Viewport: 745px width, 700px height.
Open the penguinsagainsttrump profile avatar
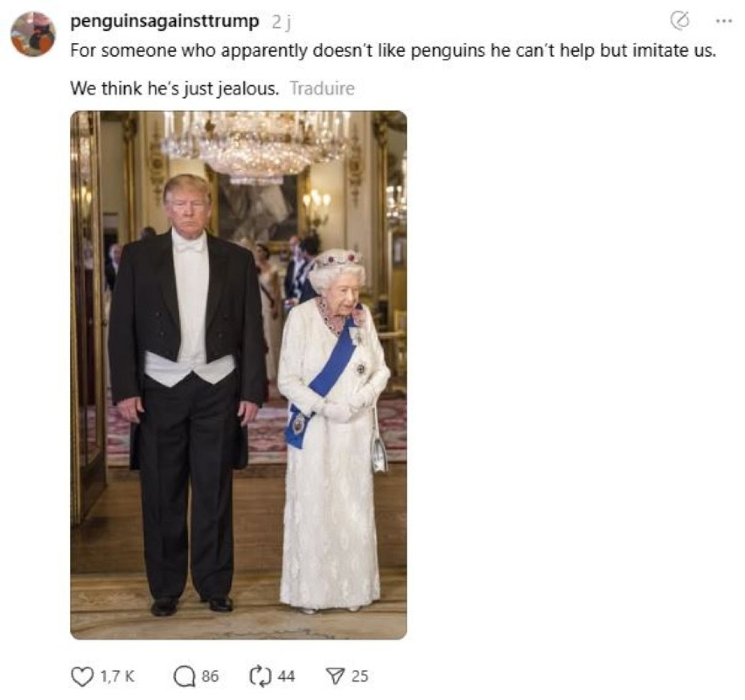click(33, 34)
